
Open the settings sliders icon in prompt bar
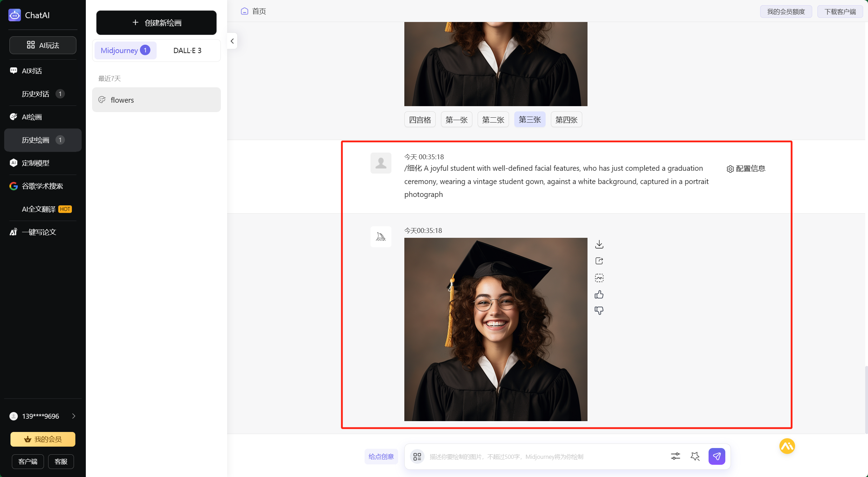[675, 456]
